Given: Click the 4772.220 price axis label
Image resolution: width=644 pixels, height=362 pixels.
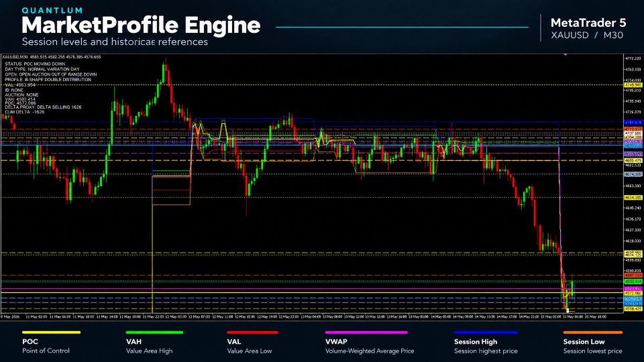Looking at the screenshot, I should click(x=634, y=59).
